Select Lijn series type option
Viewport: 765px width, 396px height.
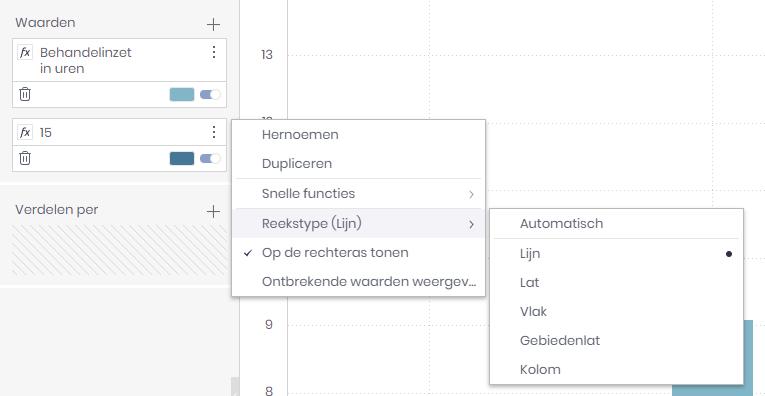(616, 254)
